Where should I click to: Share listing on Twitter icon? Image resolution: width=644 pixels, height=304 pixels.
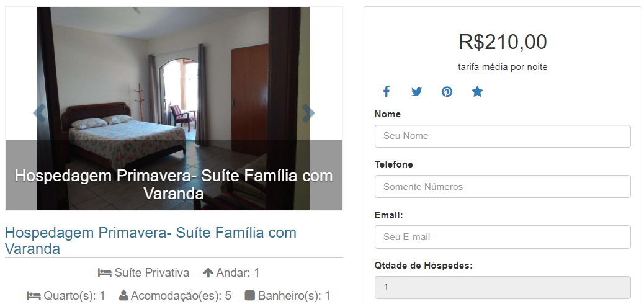click(x=416, y=92)
